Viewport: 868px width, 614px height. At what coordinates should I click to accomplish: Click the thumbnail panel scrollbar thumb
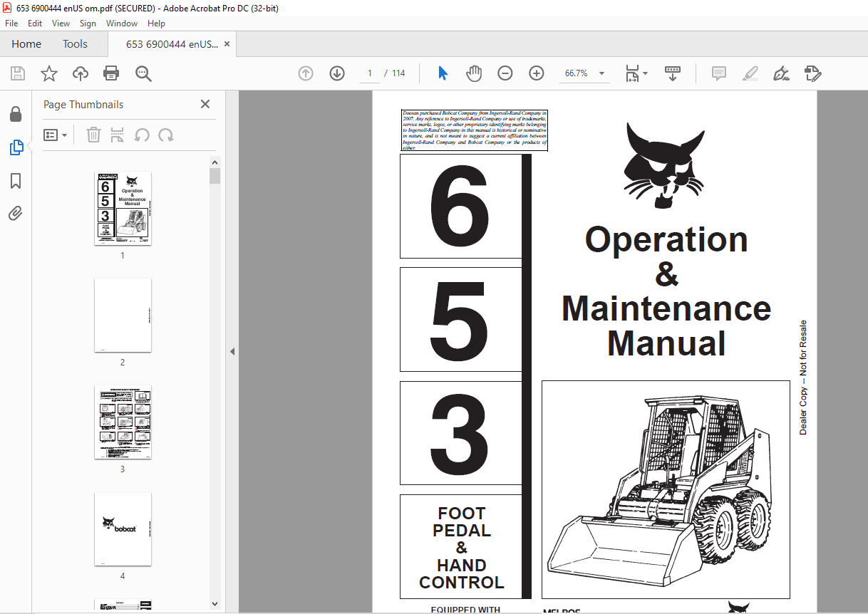[x=215, y=176]
